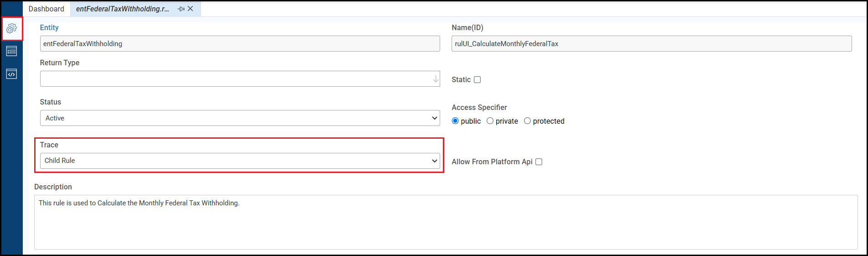Viewport: 868px width, 256px height.
Task: Open the gear settings sidebar icon
Action: click(x=12, y=28)
